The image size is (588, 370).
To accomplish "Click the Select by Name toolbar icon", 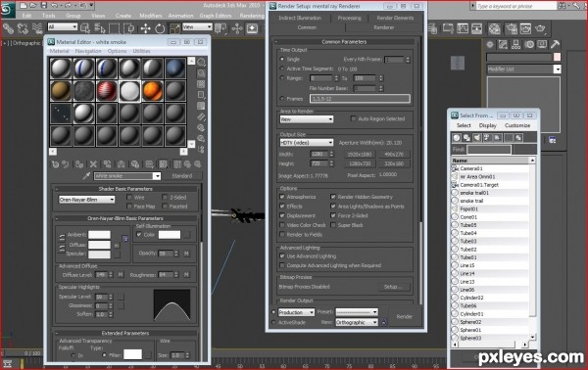I will (100, 28).
